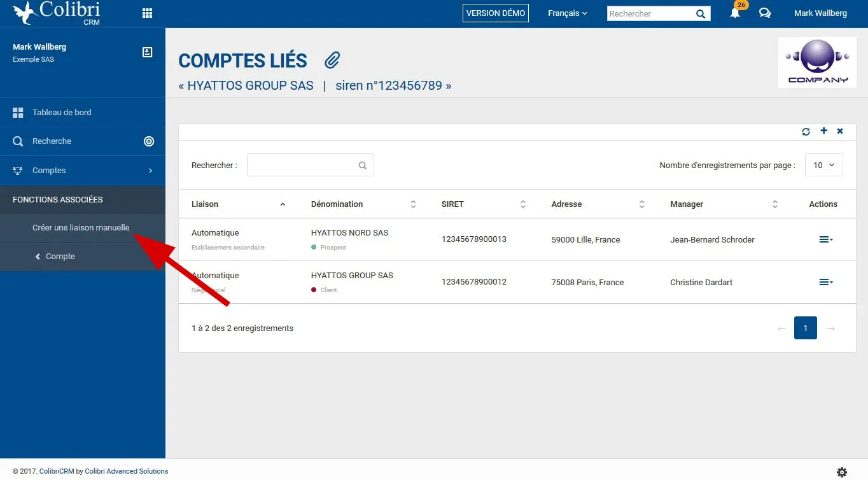Open actions menu for HYATTOS GROUP SAS row

click(825, 282)
